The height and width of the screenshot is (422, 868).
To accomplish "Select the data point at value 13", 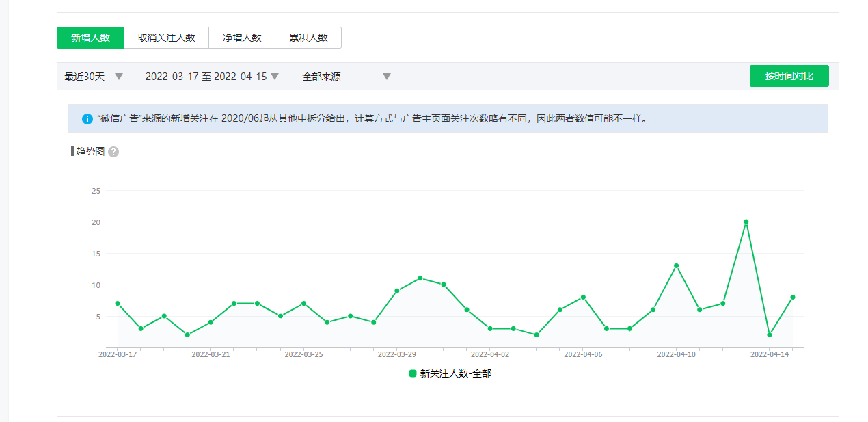I will (x=676, y=265).
